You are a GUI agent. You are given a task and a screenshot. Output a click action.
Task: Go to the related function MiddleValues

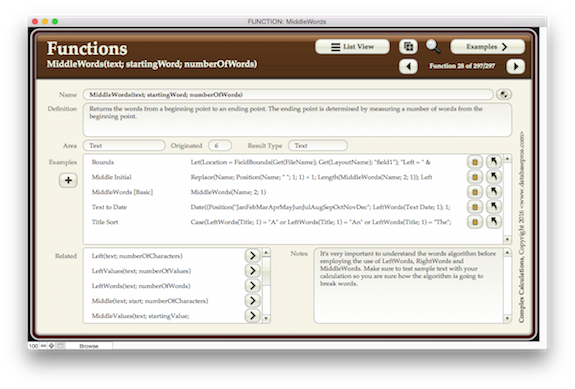[253, 315]
